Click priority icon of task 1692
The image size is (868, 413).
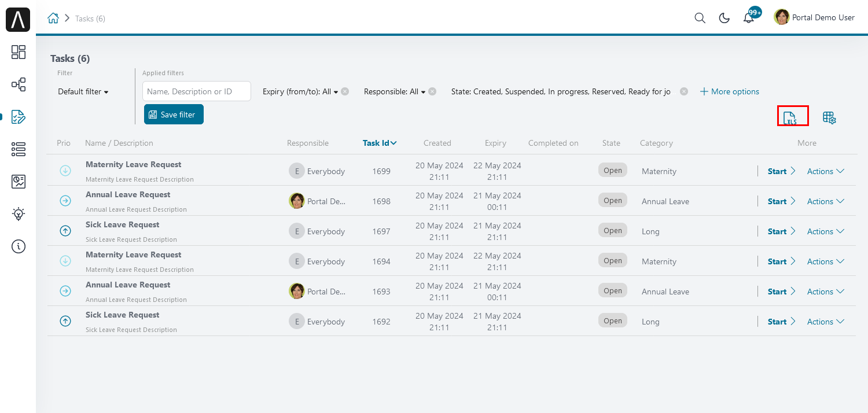[x=65, y=321]
